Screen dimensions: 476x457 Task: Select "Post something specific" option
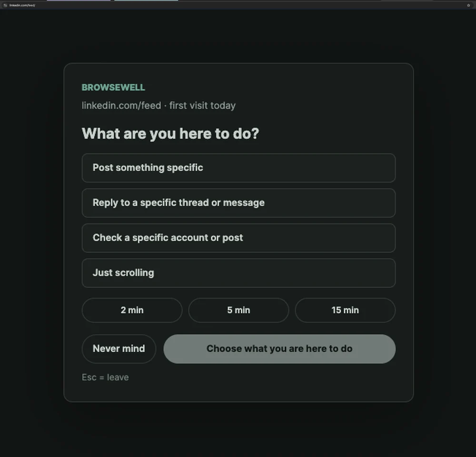pos(238,168)
